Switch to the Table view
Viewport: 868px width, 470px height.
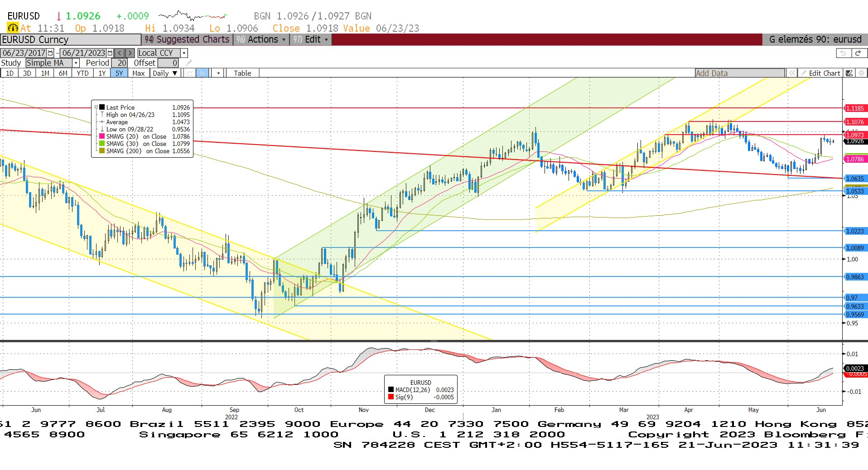pos(242,73)
